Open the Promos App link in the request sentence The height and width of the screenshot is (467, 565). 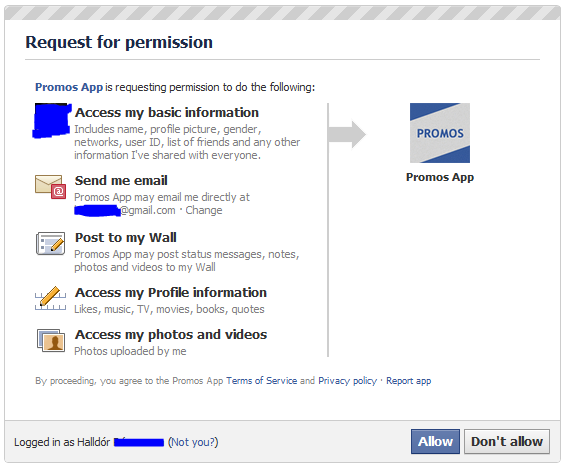coord(69,87)
